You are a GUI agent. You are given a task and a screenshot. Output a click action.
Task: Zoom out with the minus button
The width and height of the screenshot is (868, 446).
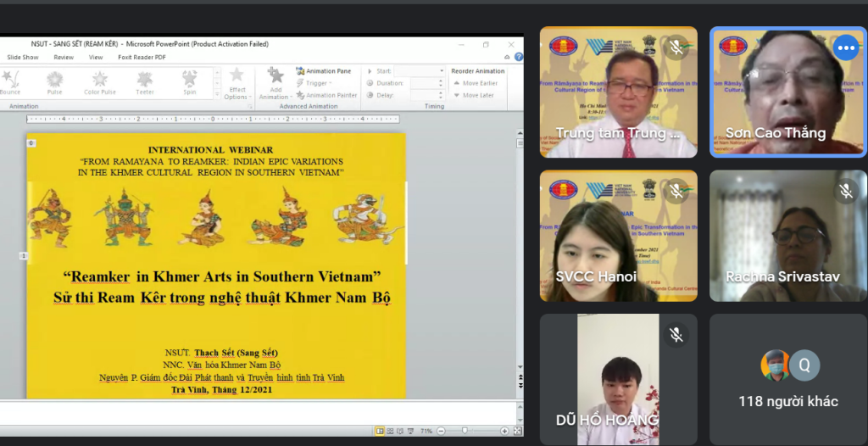441,431
